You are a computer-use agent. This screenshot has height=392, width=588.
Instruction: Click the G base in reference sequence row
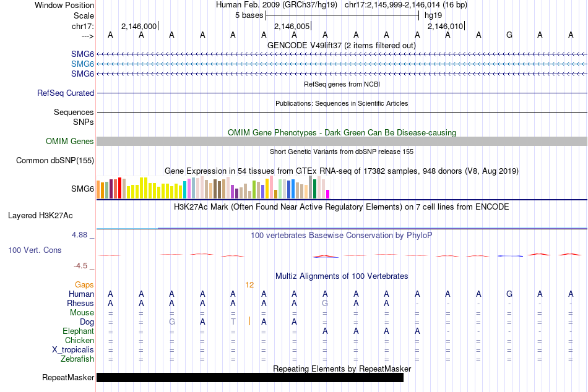tap(509, 35)
